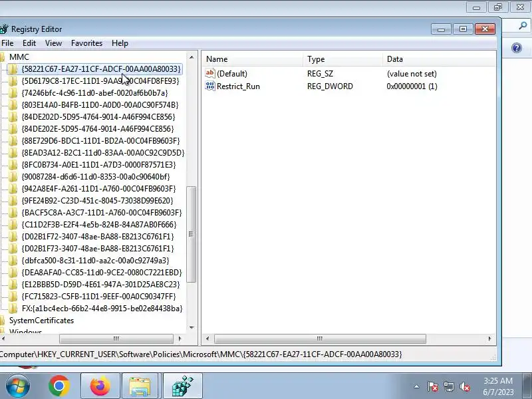Open the Help menu
Image resolution: width=532 pixels, height=399 pixels.
tap(120, 43)
